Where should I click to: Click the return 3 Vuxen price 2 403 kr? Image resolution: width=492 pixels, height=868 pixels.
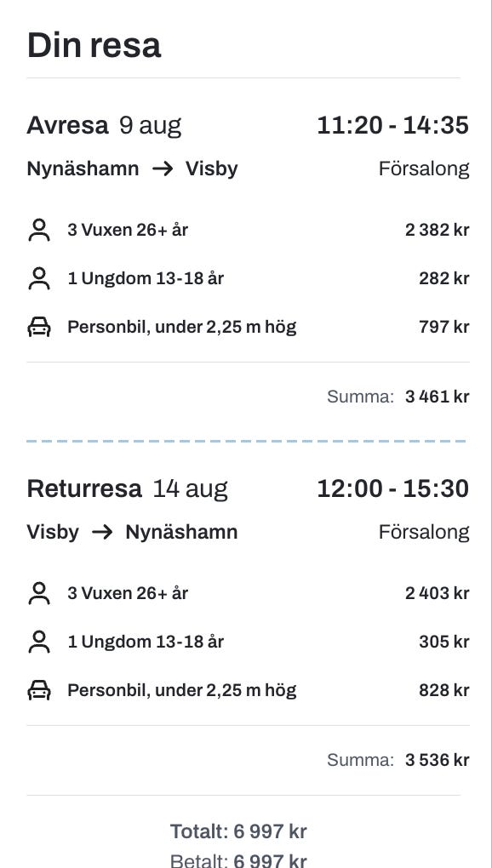click(x=438, y=593)
